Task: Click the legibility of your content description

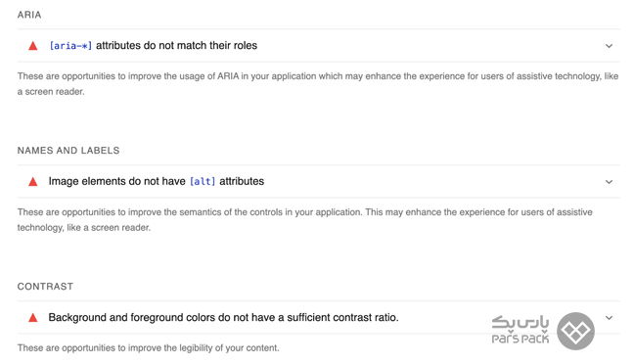Action: [149, 347]
